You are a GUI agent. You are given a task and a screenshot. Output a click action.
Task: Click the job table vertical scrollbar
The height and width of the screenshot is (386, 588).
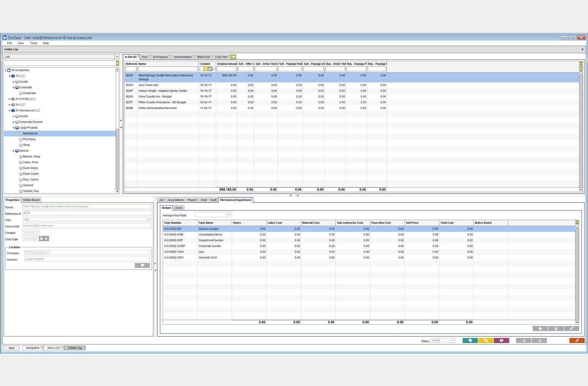(x=581, y=132)
